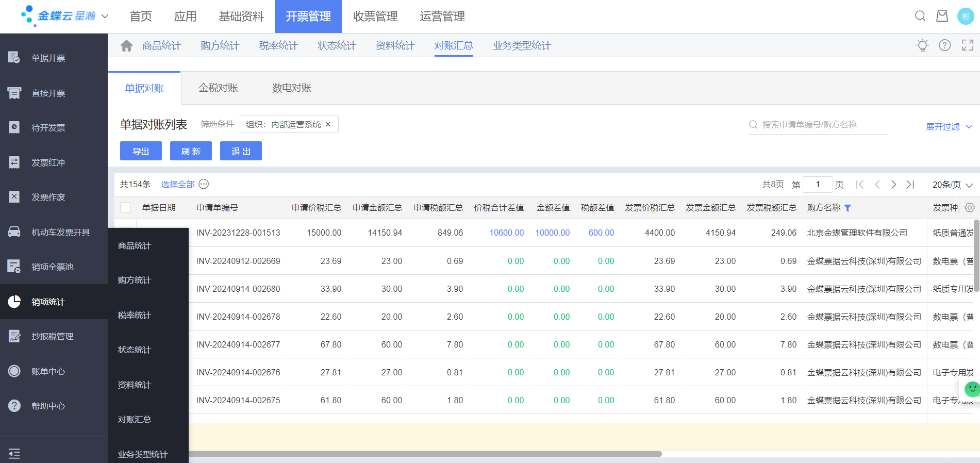Click 10600.00 价税合计差值 link

click(x=506, y=233)
